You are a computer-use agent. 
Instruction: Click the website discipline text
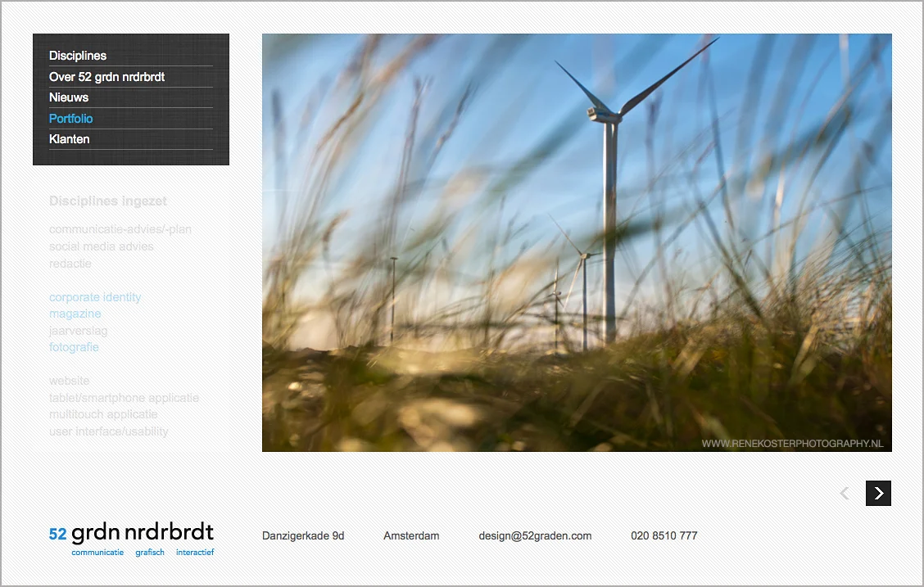70,381
